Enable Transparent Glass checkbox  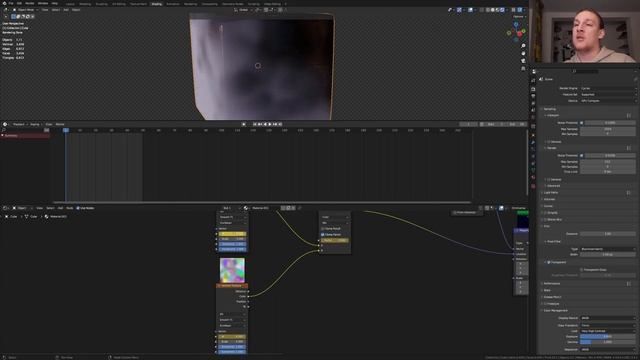coord(582,270)
